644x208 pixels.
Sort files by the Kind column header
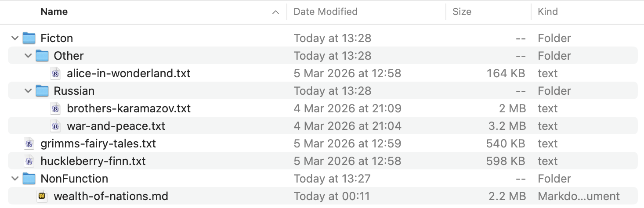pyautogui.click(x=548, y=12)
